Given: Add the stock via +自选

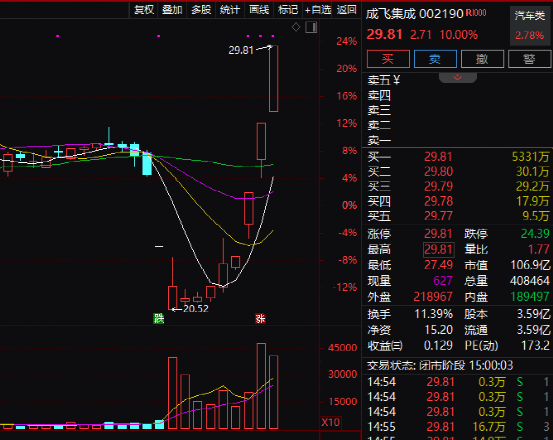Looking at the screenshot, I should 318,10.
